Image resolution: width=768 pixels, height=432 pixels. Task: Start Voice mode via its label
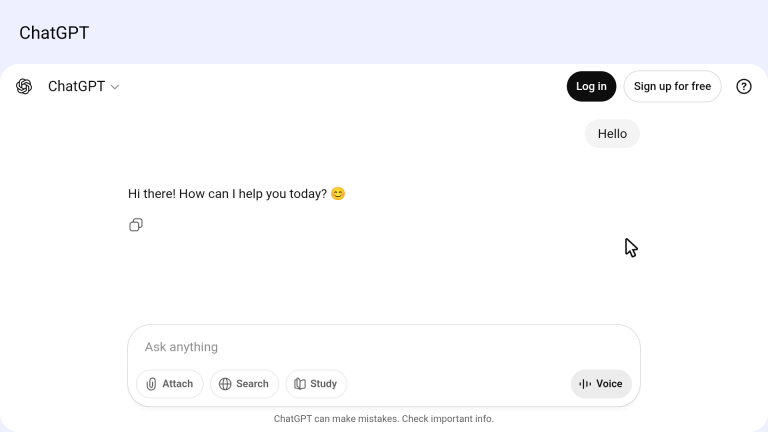[x=609, y=384]
